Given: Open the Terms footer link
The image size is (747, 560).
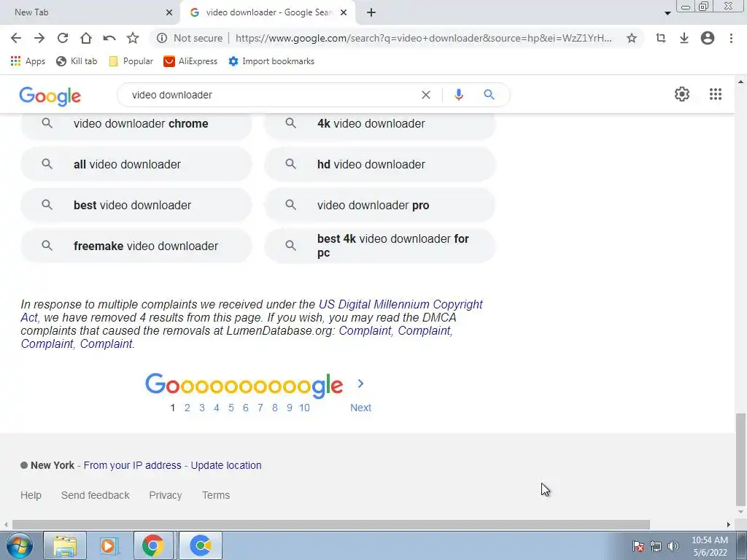Looking at the screenshot, I should [x=216, y=495].
